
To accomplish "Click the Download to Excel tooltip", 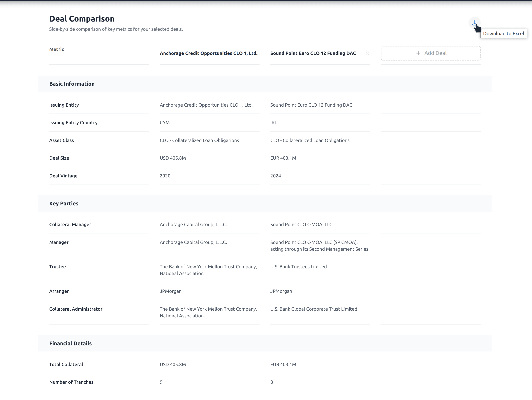I will 503,34.
